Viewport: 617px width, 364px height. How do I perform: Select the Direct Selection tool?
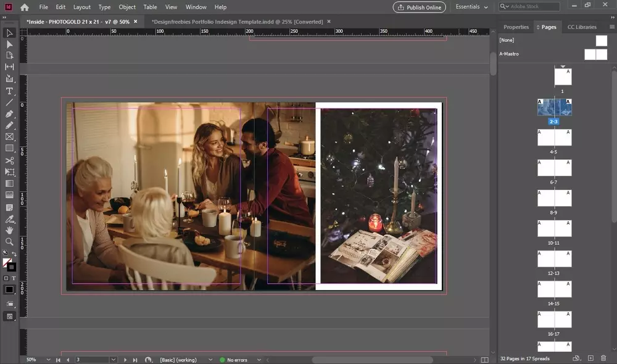(9, 44)
